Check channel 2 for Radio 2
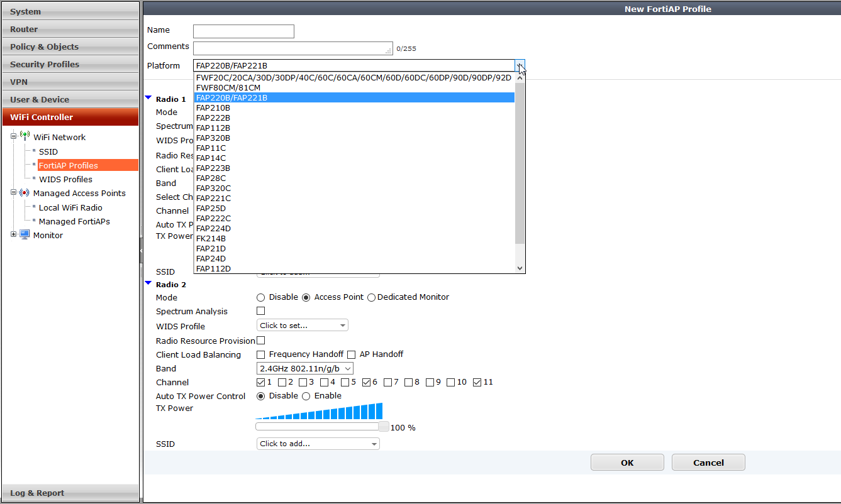The height and width of the screenshot is (504, 841). 282,382
